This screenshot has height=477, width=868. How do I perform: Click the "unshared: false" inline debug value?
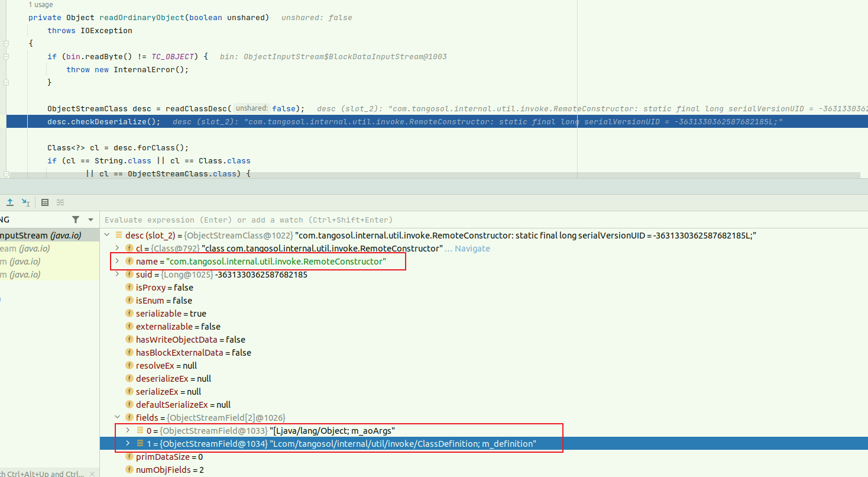(316, 18)
